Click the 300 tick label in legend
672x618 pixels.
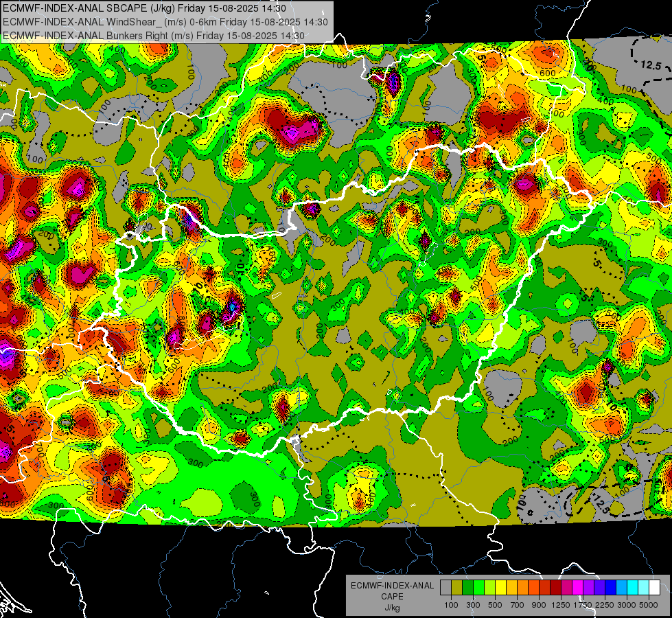pyautogui.click(x=473, y=605)
